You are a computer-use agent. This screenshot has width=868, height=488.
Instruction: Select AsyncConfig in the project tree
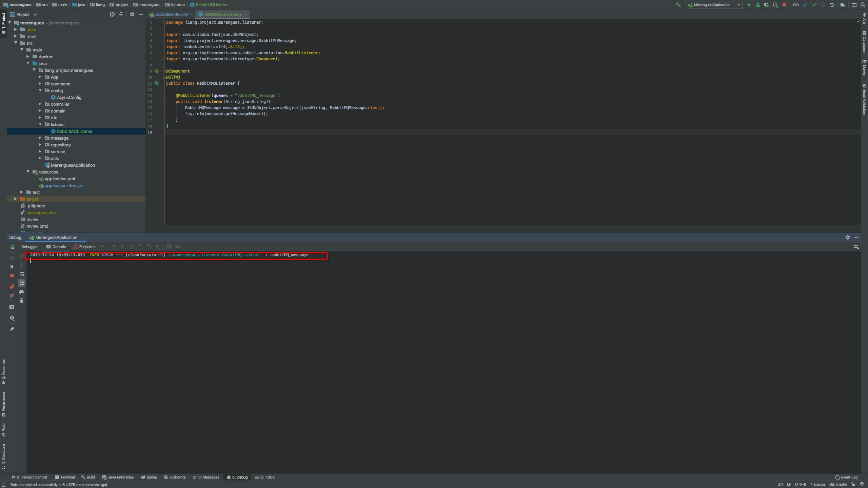pos(69,97)
